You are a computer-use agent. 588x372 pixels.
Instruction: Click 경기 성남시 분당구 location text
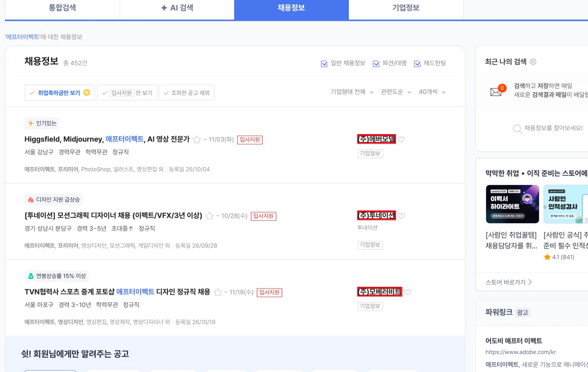pyautogui.click(x=48, y=229)
